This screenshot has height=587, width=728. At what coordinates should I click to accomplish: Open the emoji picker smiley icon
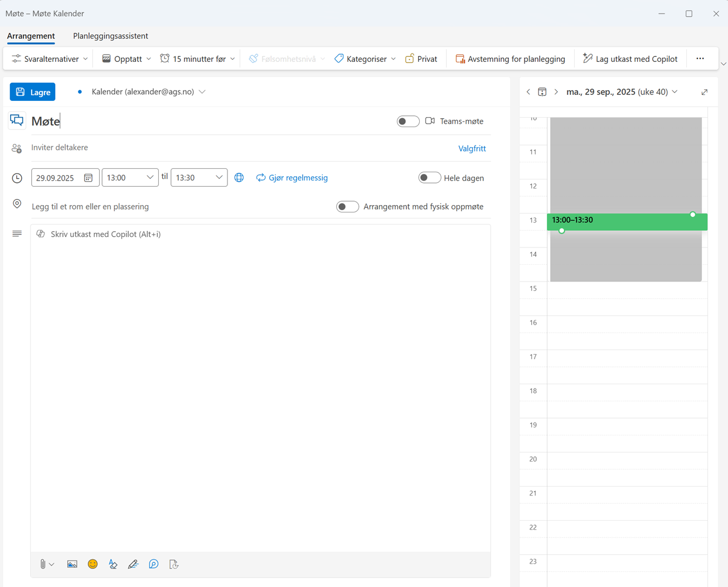[93, 564]
